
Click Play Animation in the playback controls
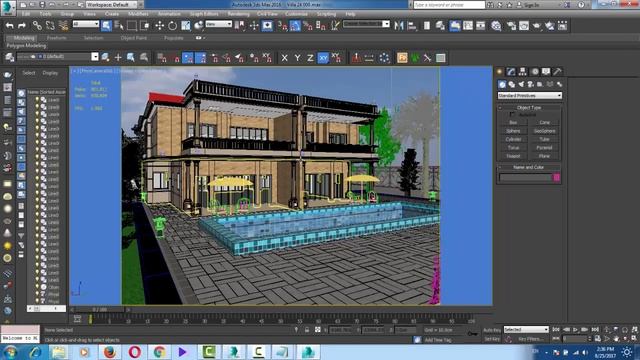[x=576, y=329]
